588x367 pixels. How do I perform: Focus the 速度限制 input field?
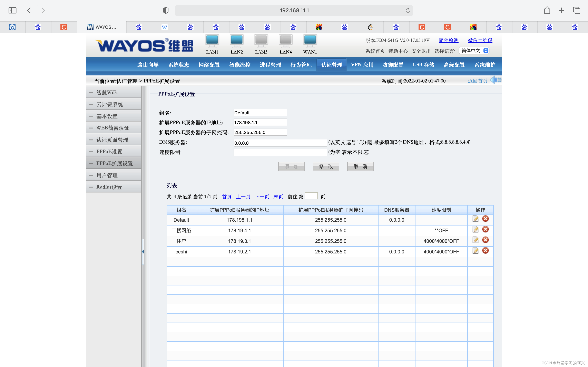point(280,153)
